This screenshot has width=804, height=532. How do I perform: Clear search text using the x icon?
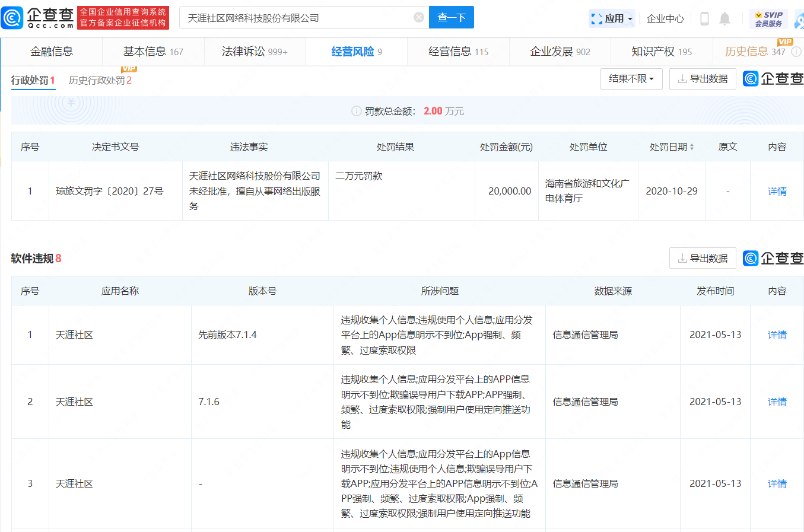[419, 18]
